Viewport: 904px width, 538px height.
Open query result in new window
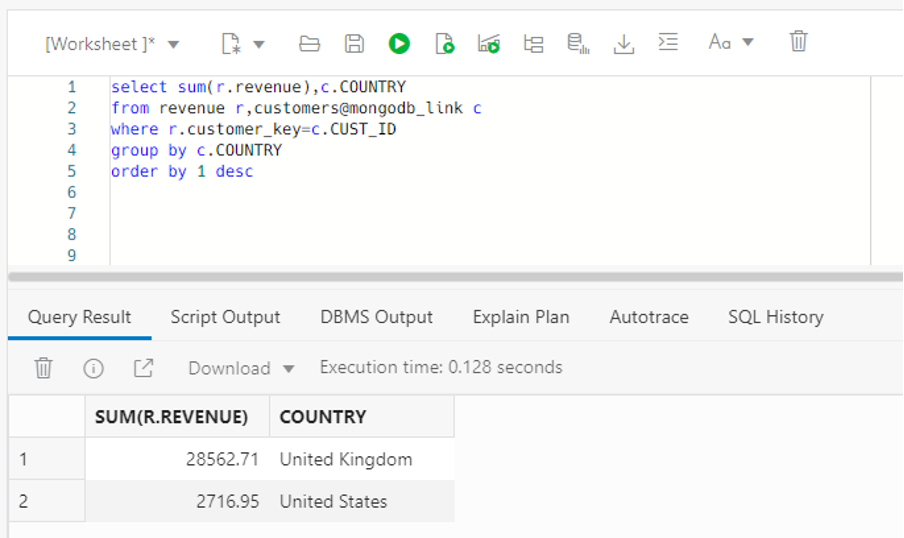coord(144,368)
